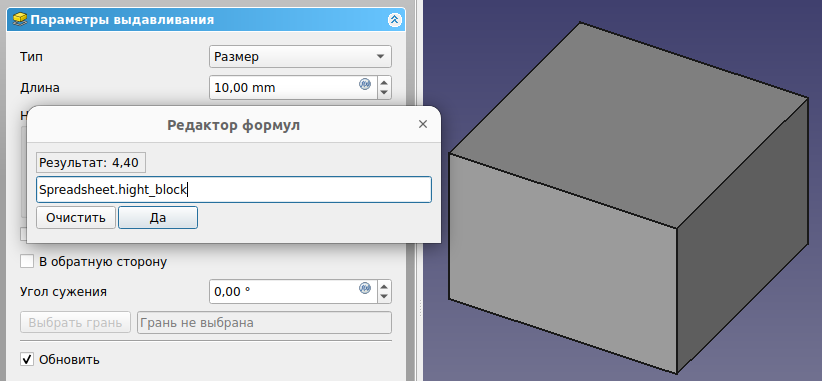Clear the formula using the Очистить button
Screen dimensions: 822x381
click(75, 217)
